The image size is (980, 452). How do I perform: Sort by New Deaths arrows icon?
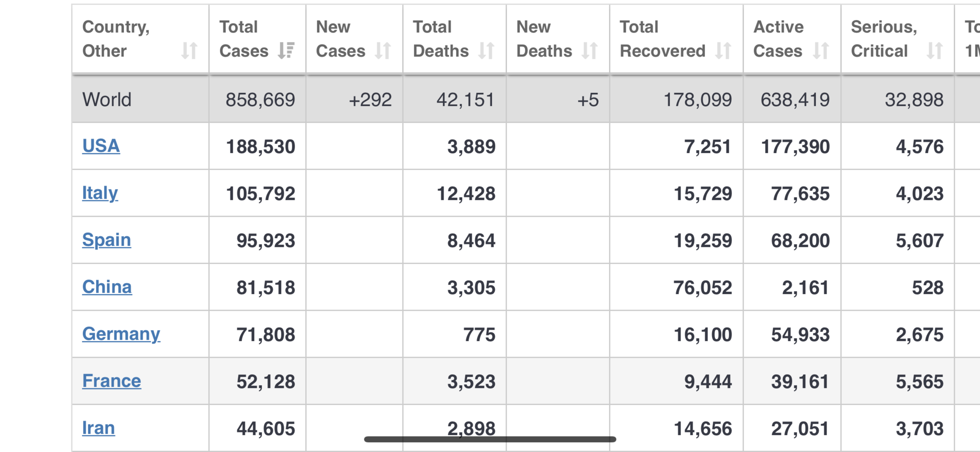tap(590, 51)
